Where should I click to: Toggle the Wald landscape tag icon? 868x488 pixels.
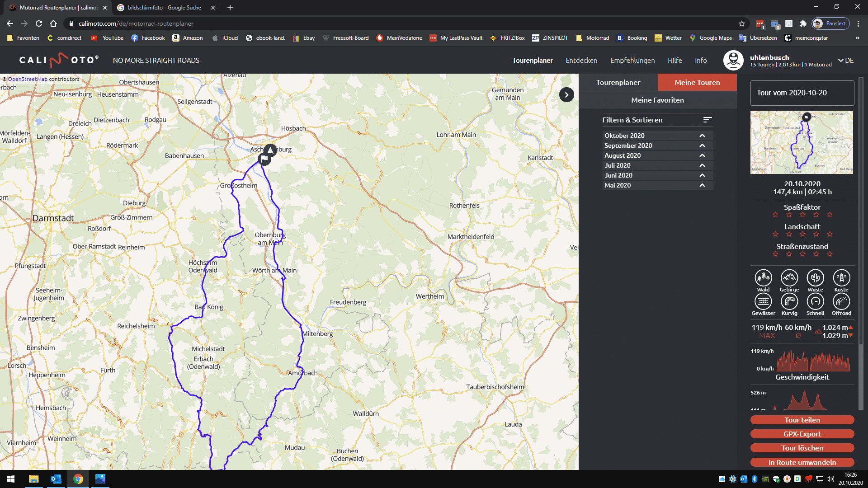coord(763,278)
